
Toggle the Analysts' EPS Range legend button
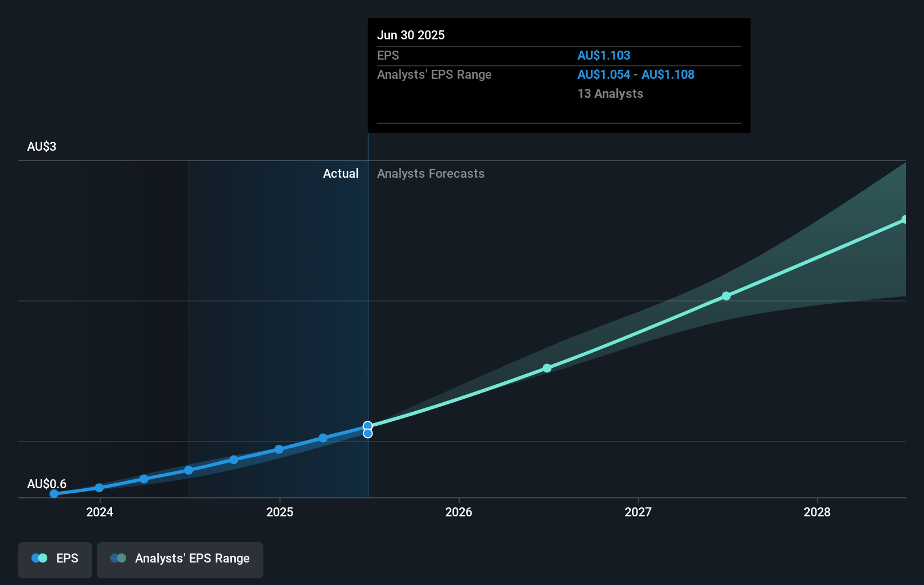(180, 560)
